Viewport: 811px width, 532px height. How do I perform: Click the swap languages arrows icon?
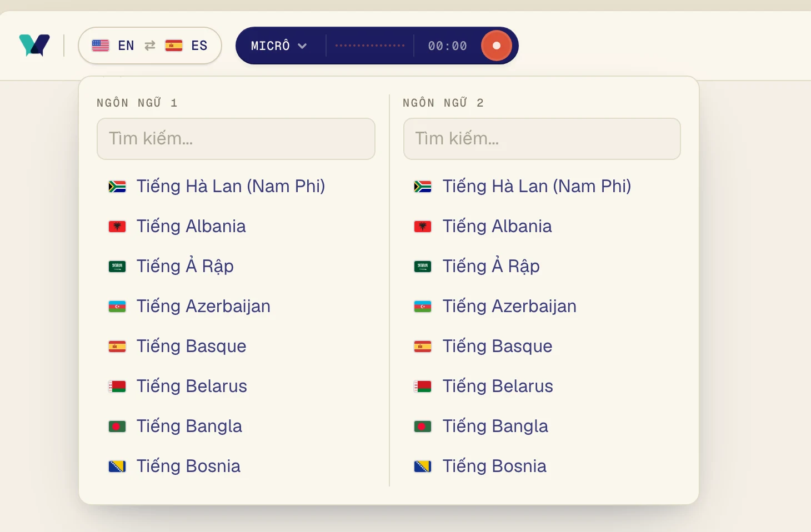(x=150, y=46)
